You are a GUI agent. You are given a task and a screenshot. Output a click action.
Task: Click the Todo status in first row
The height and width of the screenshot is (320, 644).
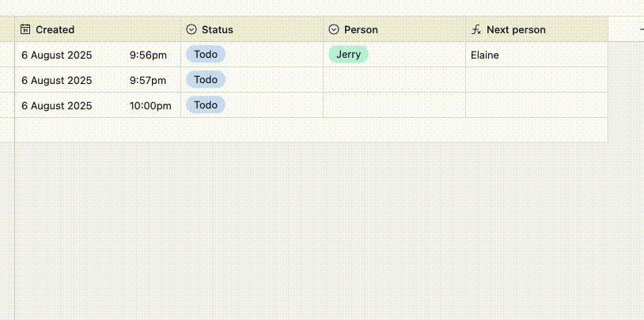[206, 55]
